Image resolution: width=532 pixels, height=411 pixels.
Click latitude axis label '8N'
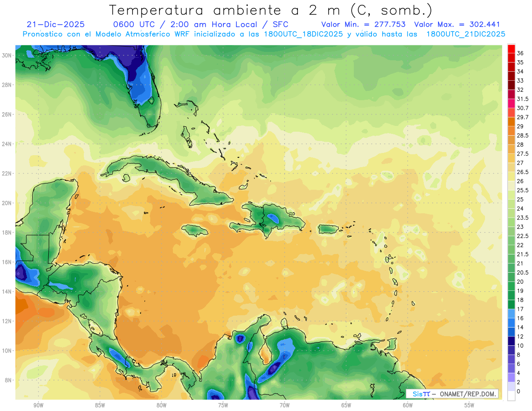pos(8,380)
